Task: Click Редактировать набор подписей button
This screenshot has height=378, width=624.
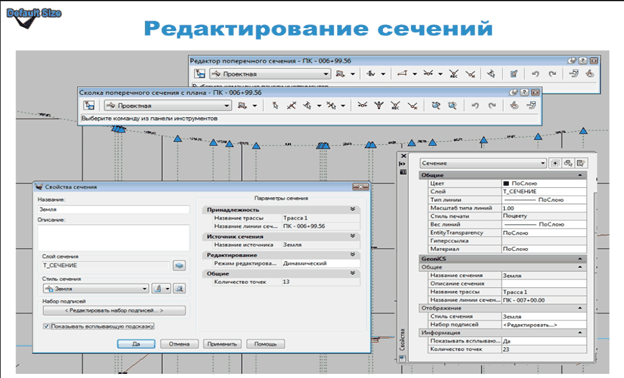Action: click(114, 310)
